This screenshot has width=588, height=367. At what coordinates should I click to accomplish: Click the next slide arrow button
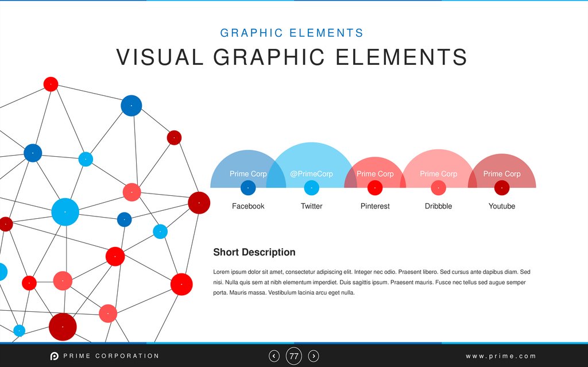(x=314, y=356)
